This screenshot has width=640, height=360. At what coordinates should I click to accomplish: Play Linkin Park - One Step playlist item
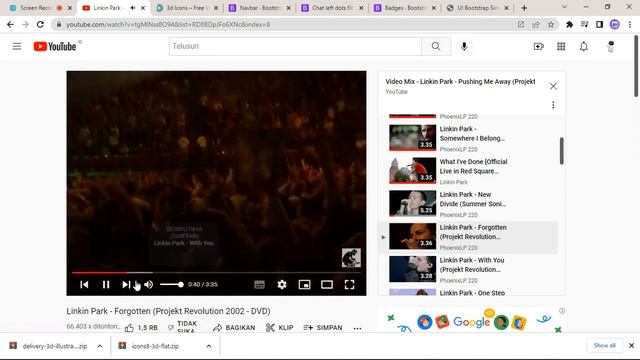coord(468,292)
